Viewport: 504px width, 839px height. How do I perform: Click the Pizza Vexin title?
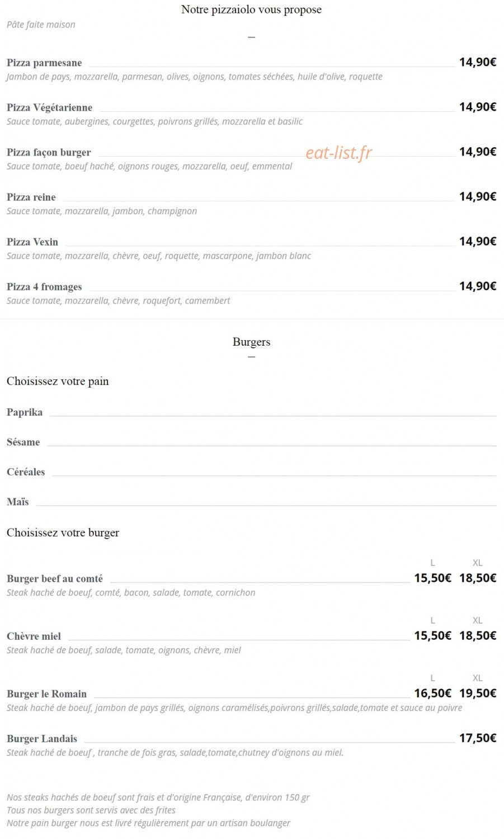(x=32, y=242)
